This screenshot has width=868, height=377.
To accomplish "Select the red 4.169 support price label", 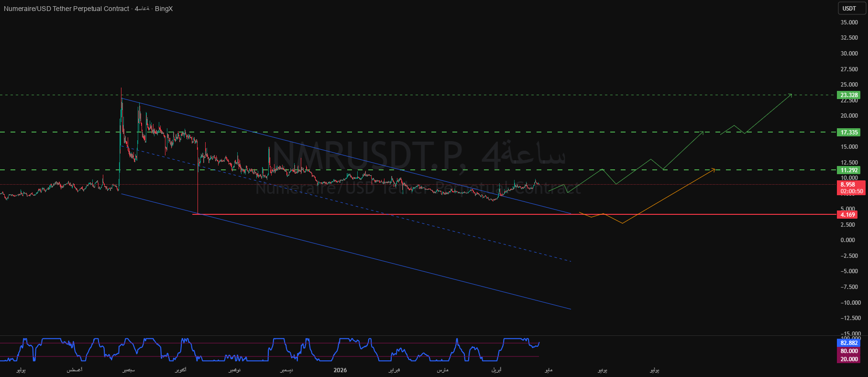I will 847,215.
